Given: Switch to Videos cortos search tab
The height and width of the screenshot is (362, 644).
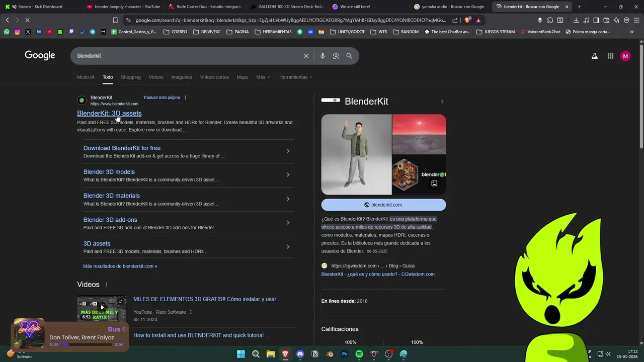Looking at the screenshot, I should [x=214, y=77].
